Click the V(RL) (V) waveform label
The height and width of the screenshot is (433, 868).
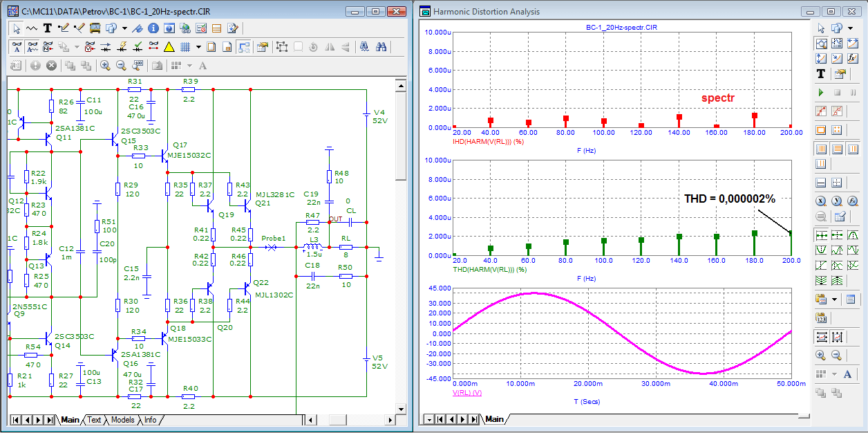[x=467, y=393]
